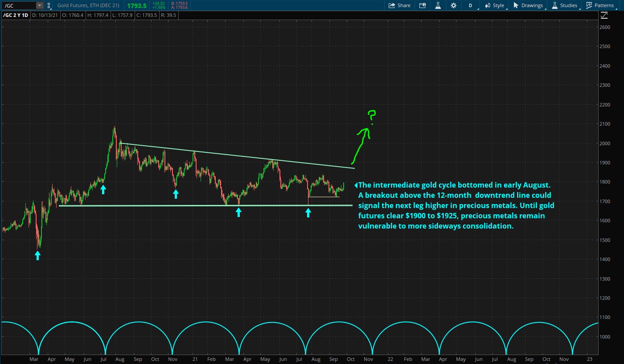The width and height of the screenshot is (624, 364).
Task: Click the flask icon on Studies
Action: pos(555,5)
